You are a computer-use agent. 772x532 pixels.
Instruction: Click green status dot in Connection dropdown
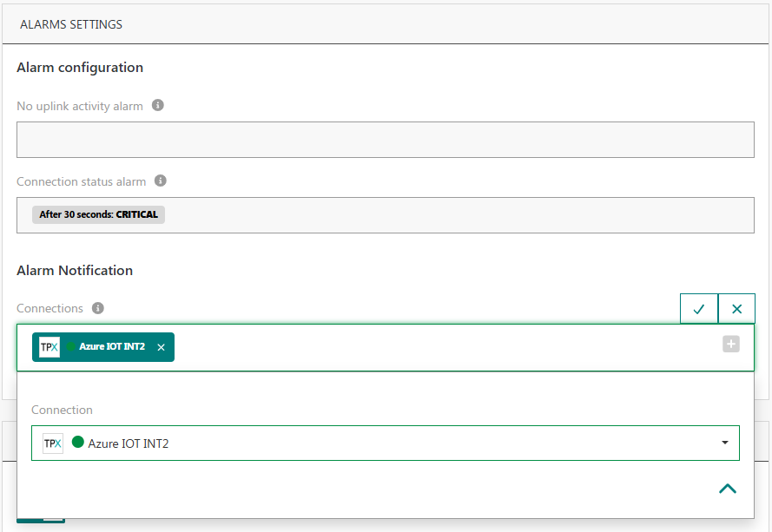point(78,443)
